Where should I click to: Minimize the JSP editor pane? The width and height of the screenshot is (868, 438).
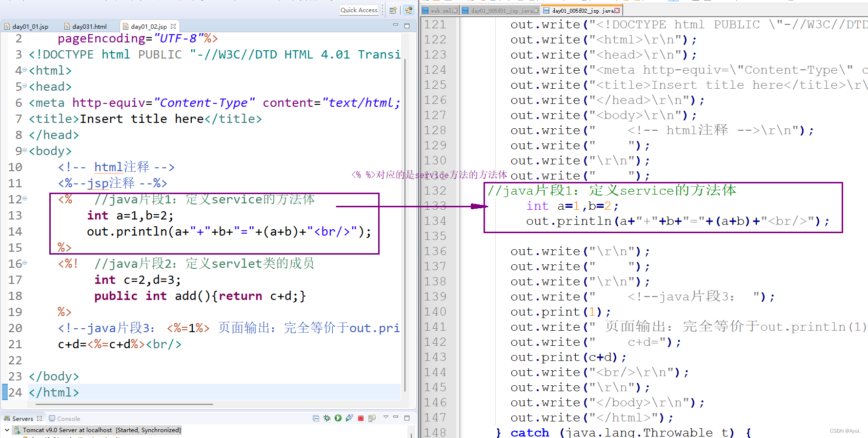(396, 25)
